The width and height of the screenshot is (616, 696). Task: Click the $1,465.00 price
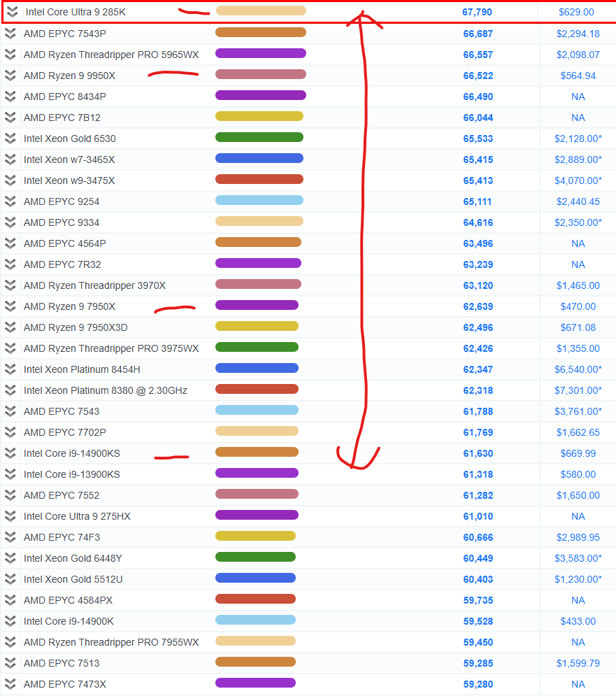coord(578,285)
